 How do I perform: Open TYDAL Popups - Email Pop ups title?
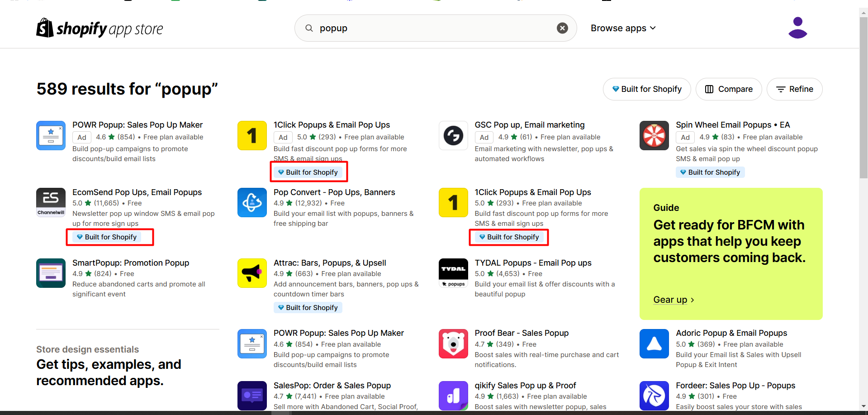pos(533,263)
